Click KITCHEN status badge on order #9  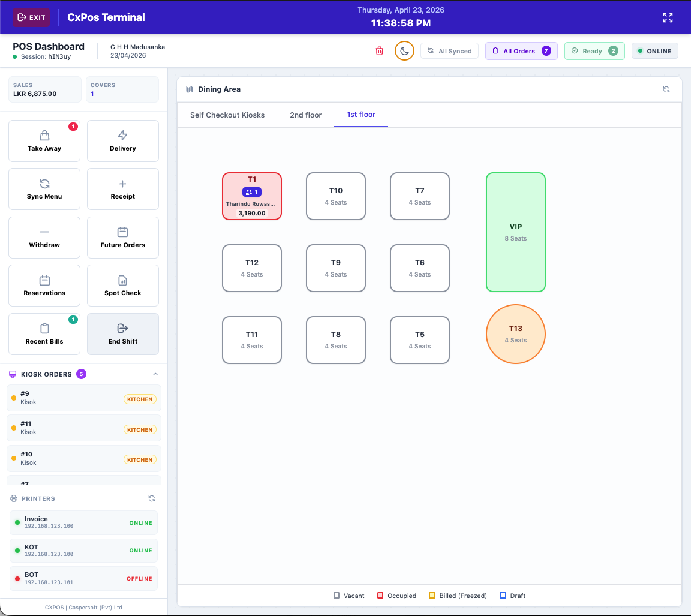(x=140, y=399)
